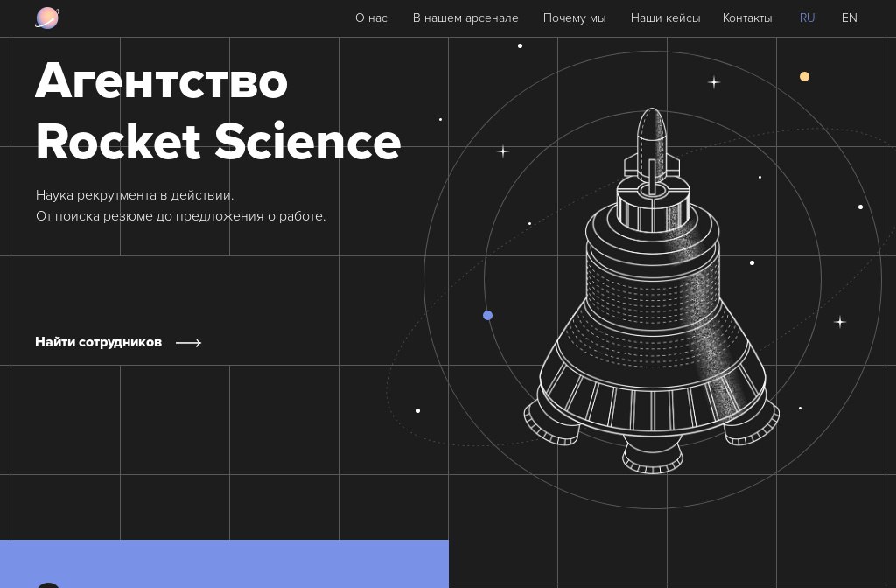
Task: Switch language to RU
Action: click(807, 18)
